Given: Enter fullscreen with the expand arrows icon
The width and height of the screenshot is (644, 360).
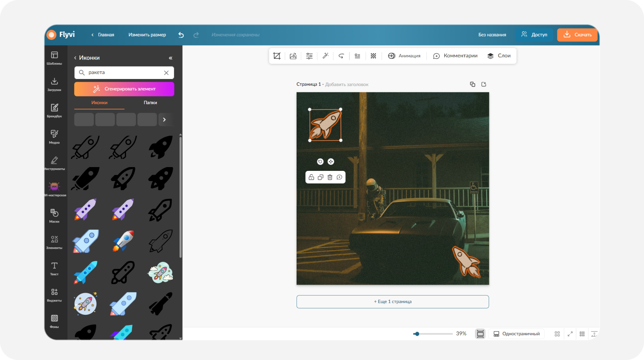Looking at the screenshot, I should coord(570,334).
